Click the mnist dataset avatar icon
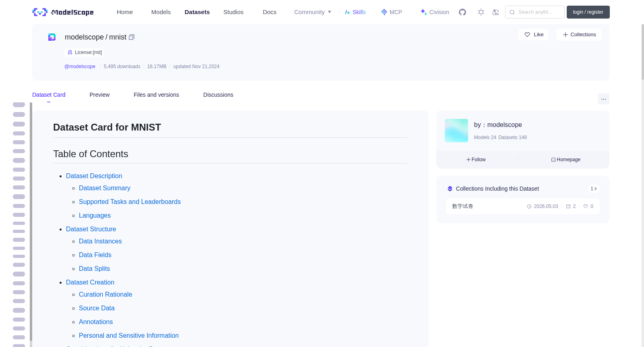 click(x=52, y=37)
